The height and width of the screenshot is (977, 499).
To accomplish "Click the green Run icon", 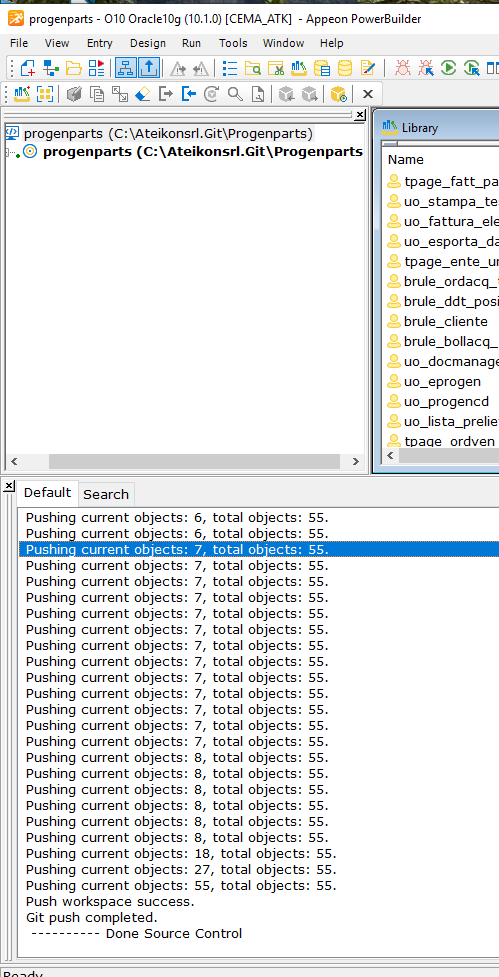I will 449,67.
